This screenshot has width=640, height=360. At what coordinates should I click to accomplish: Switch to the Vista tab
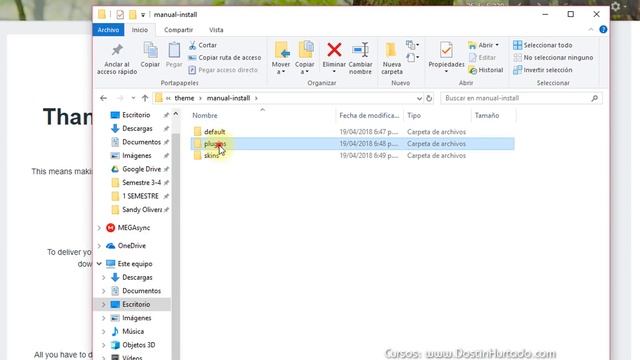216,30
